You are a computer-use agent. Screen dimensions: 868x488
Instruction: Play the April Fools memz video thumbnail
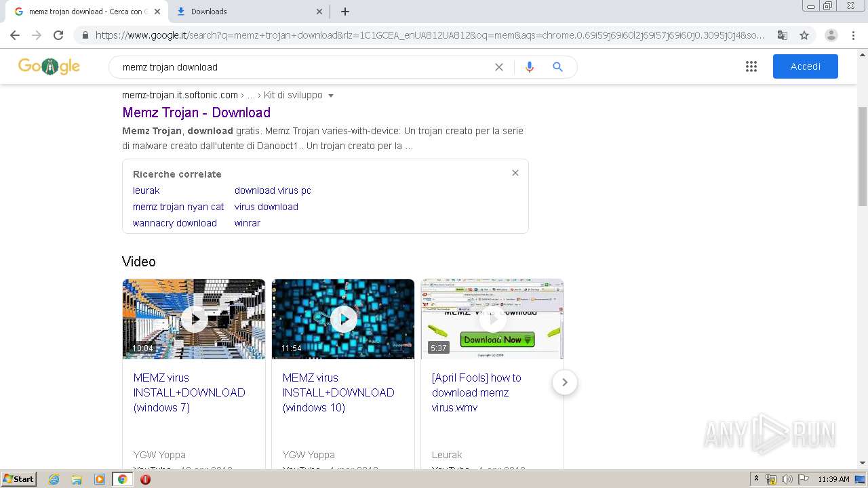pyautogui.click(x=492, y=319)
